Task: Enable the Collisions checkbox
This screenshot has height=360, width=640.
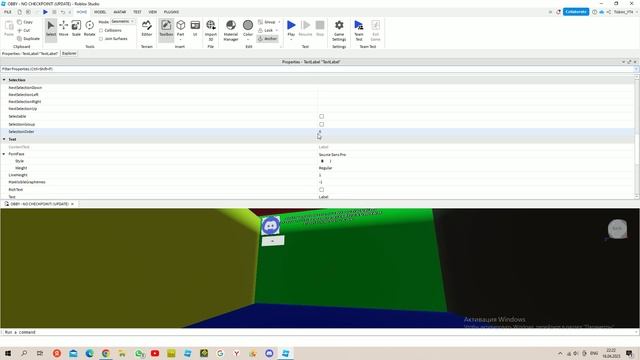Action: [101, 31]
